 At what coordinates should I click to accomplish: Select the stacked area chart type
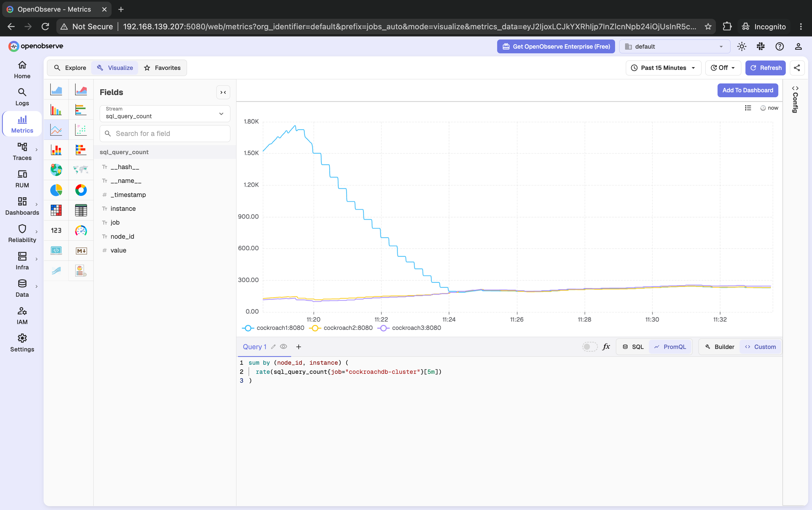click(x=81, y=90)
